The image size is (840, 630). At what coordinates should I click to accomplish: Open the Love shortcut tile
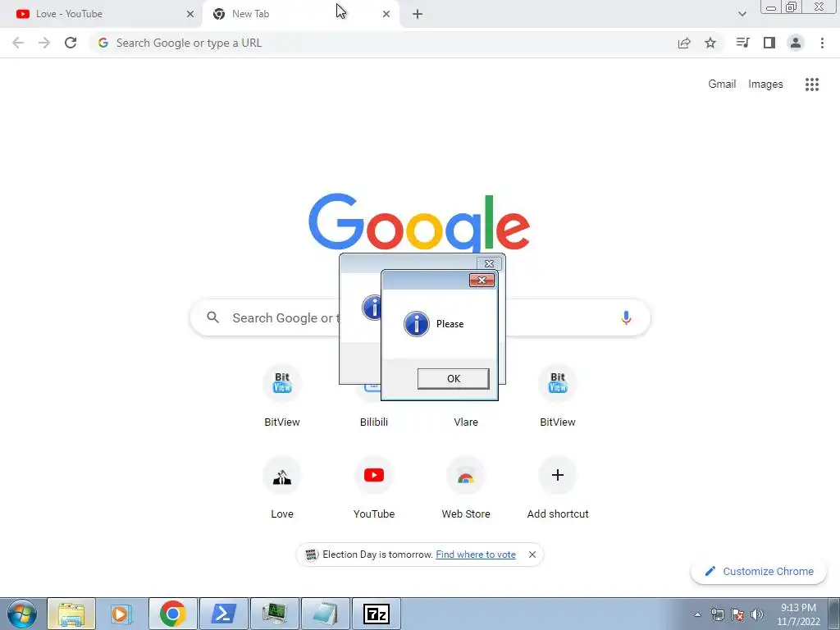[282, 475]
